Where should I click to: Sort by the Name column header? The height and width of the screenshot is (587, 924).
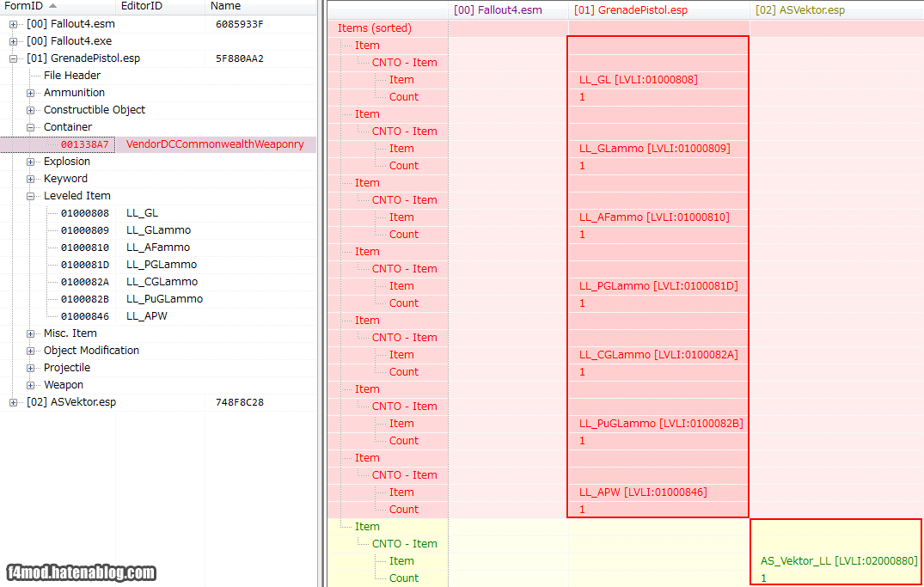coord(260,7)
